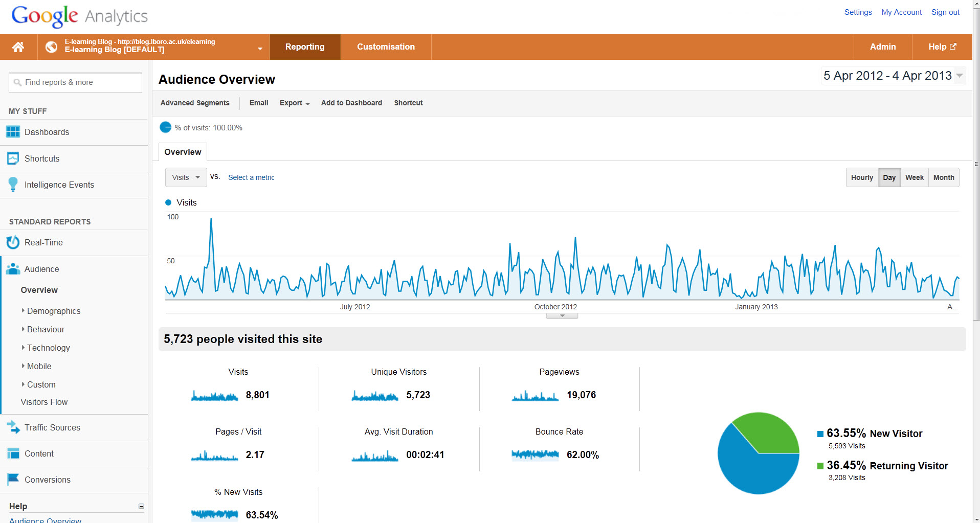Screen dimensions: 980x523
Task: Click the Shortcuts icon in sidebar
Action: click(13, 158)
